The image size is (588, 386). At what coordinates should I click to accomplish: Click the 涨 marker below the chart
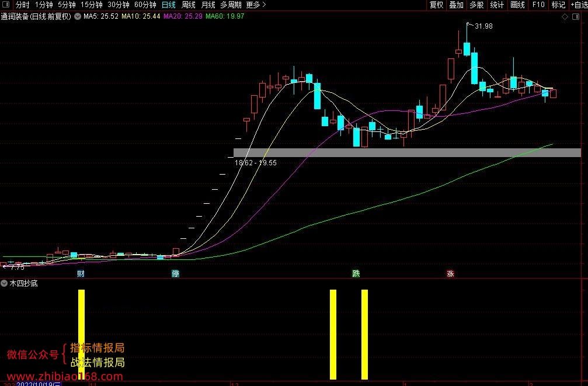(x=450, y=273)
